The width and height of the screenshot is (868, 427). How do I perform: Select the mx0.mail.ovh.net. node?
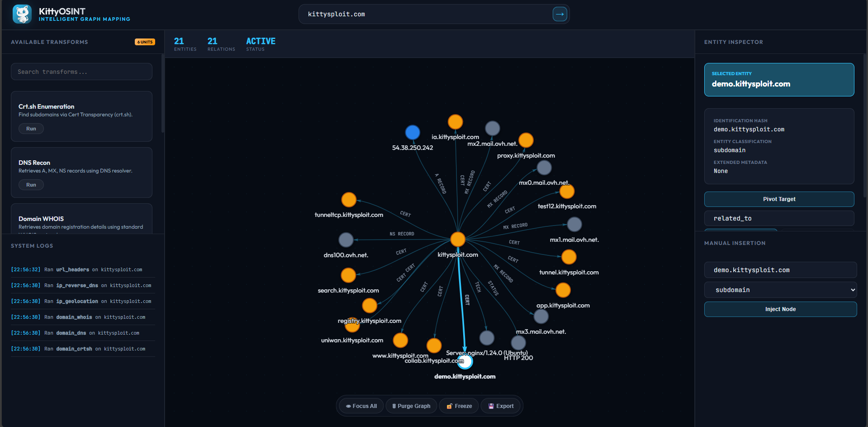(544, 168)
